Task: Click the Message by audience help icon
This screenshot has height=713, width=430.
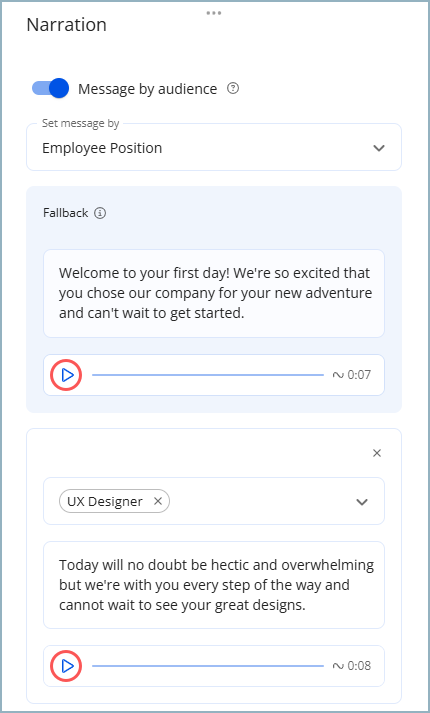Action: 233,88
